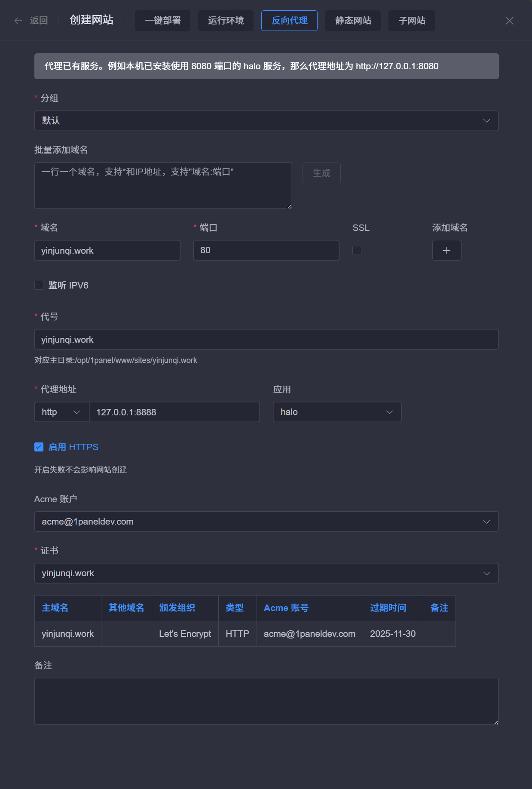532x789 pixels.
Task: Toggle the SSL checkbox
Action: coord(357,250)
